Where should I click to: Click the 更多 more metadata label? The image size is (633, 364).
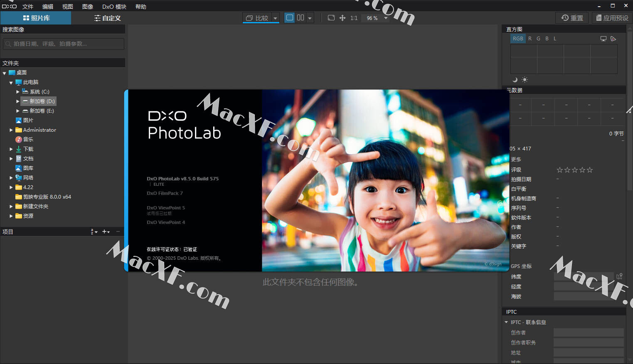click(x=516, y=159)
